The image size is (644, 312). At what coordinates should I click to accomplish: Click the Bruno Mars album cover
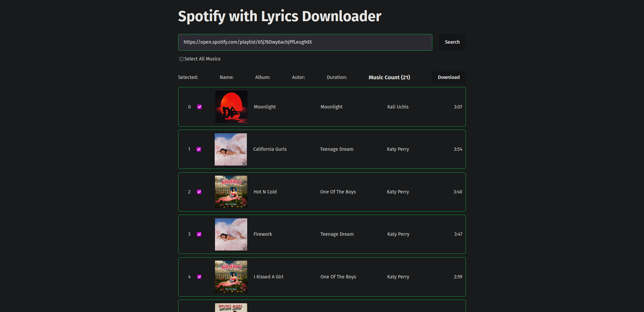click(x=231, y=308)
